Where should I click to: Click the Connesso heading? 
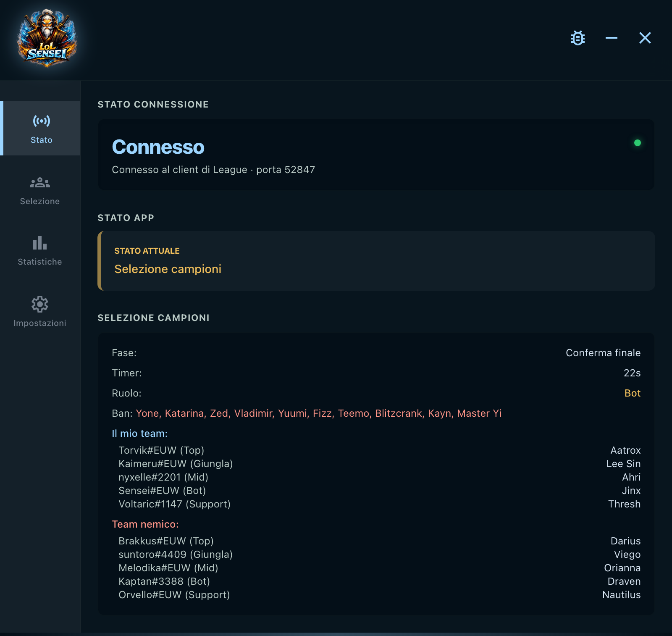pos(158,147)
